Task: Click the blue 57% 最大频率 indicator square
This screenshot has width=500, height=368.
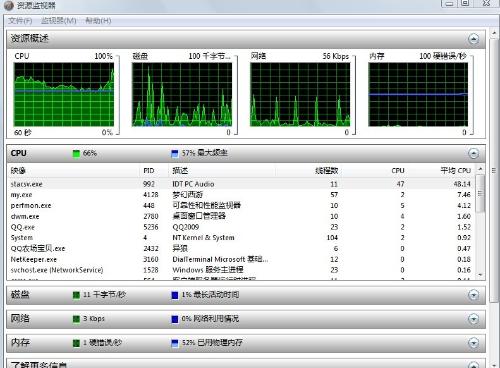Action: coord(175,154)
